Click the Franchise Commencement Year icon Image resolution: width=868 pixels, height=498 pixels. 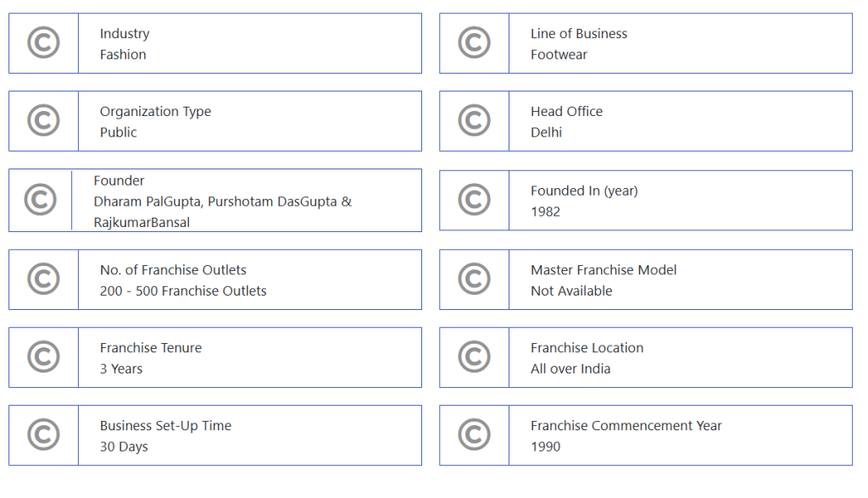[x=474, y=435]
